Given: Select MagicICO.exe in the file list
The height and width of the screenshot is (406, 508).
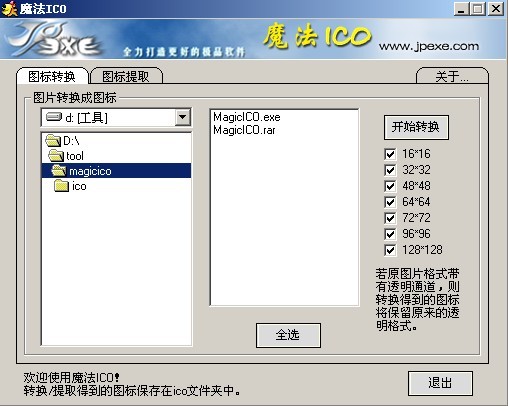Looking at the screenshot, I should pyautogui.click(x=247, y=117).
